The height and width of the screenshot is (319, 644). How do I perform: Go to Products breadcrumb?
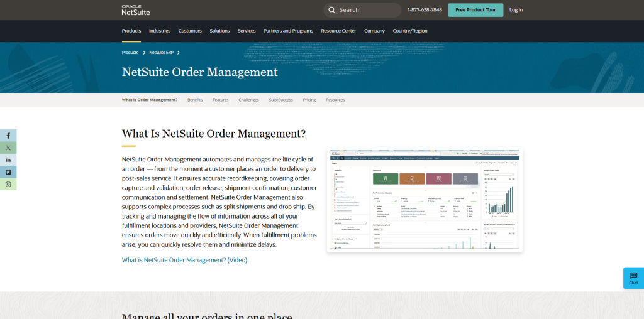click(x=130, y=53)
